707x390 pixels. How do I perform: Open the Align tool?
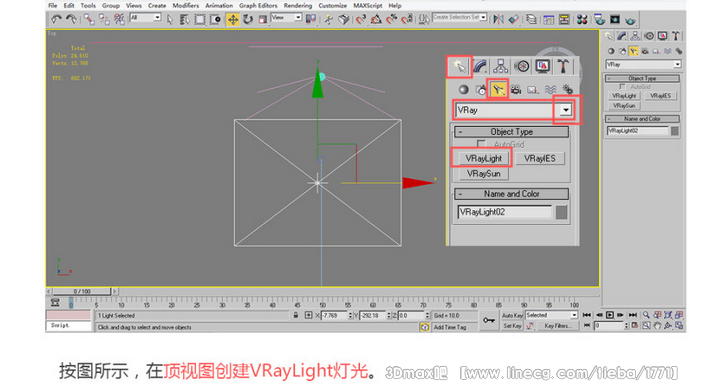point(514,19)
